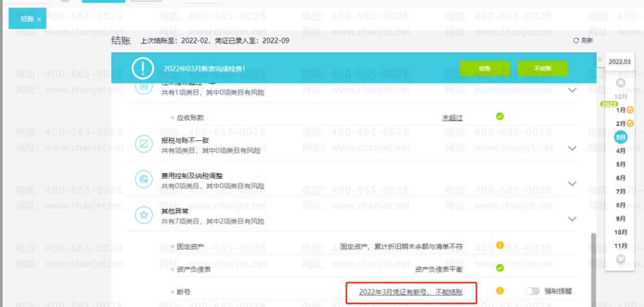Click the 往来挂账 document icon
The width and height of the screenshot is (644, 307).
point(143,88)
